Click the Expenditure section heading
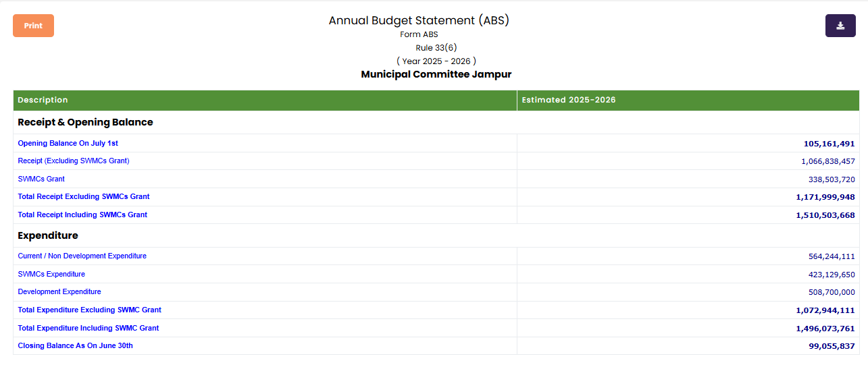The height and width of the screenshot is (367, 868). [48, 235]
